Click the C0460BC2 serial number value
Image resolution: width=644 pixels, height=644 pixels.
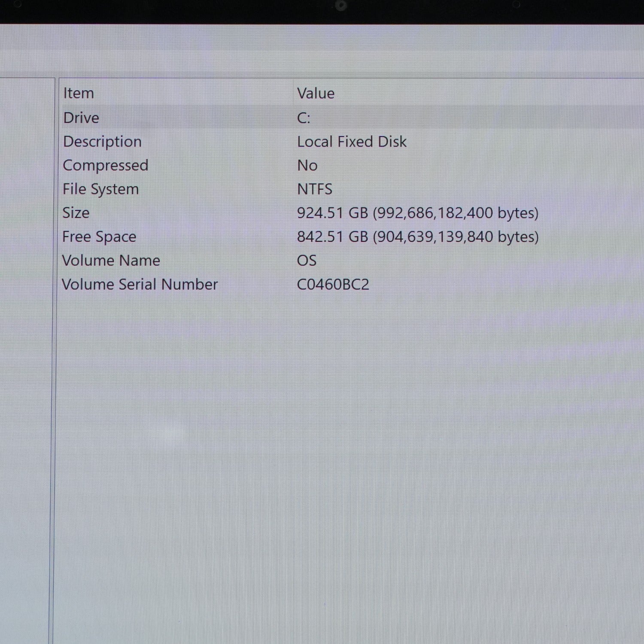pos(333,285)
